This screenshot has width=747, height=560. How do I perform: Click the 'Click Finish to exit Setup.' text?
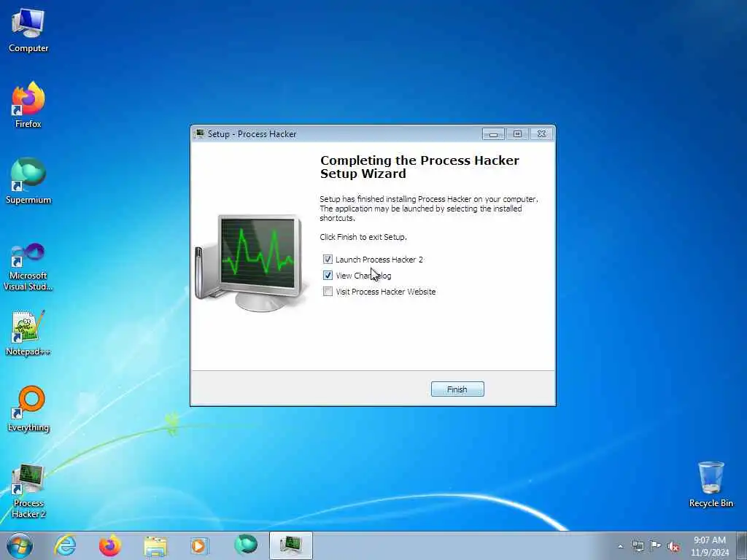363,237
